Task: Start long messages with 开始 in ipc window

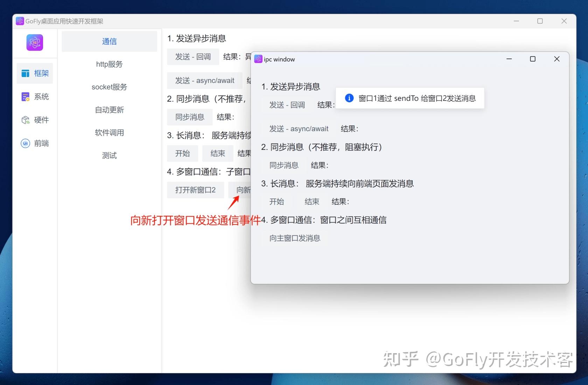Action: (277, 201)
